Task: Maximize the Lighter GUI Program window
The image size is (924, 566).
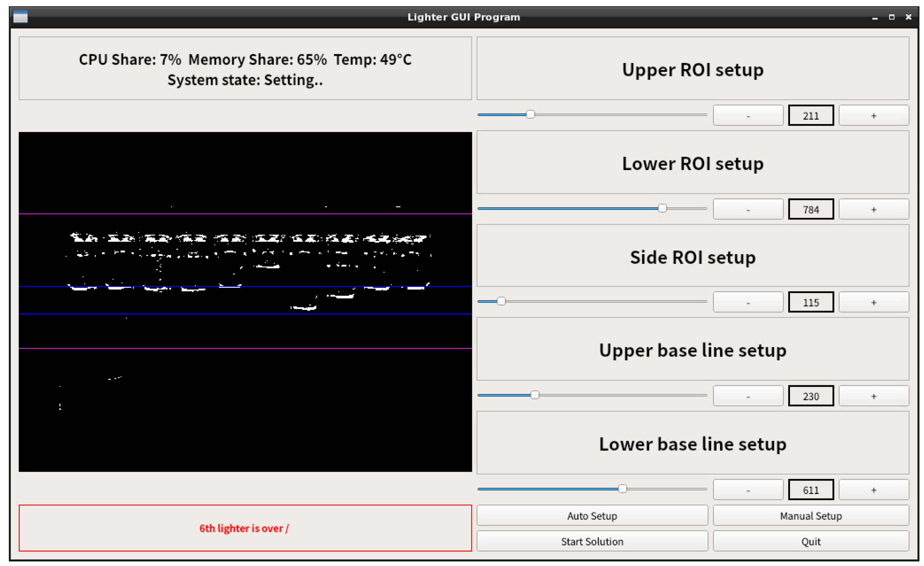Action: point(891,17)
